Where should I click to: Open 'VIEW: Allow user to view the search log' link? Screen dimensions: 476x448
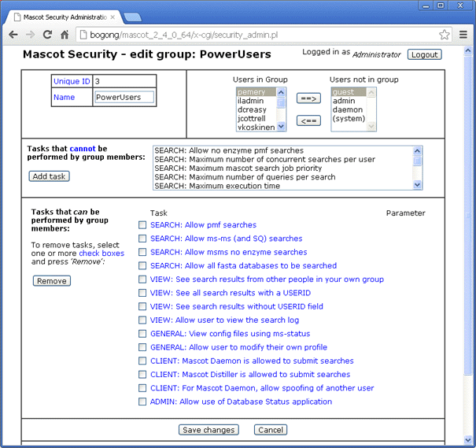point(225,320)
